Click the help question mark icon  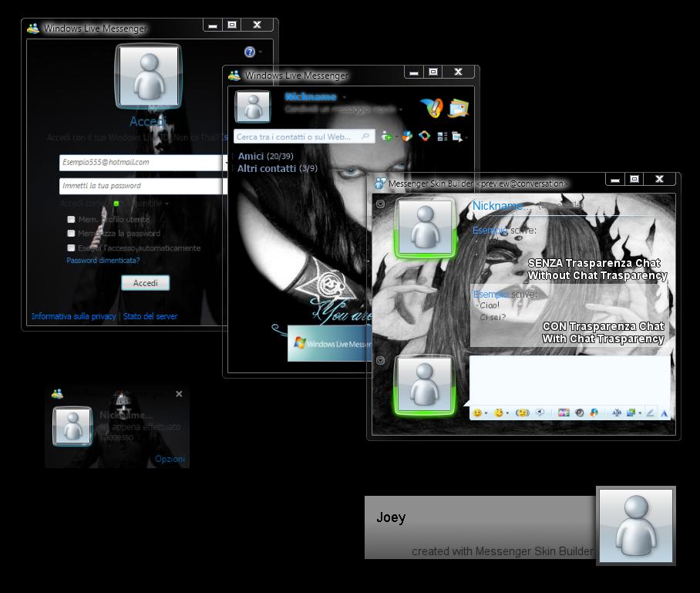250,52
